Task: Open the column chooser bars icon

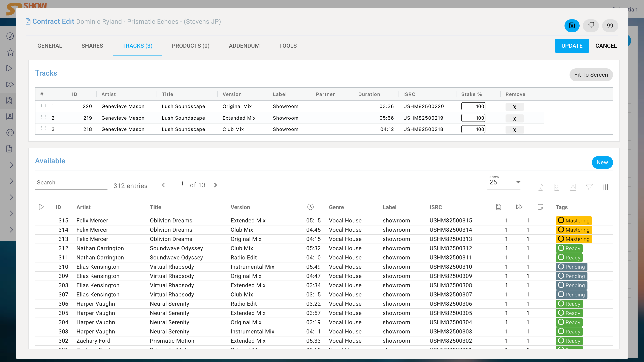Action: (x=605, y=187)
